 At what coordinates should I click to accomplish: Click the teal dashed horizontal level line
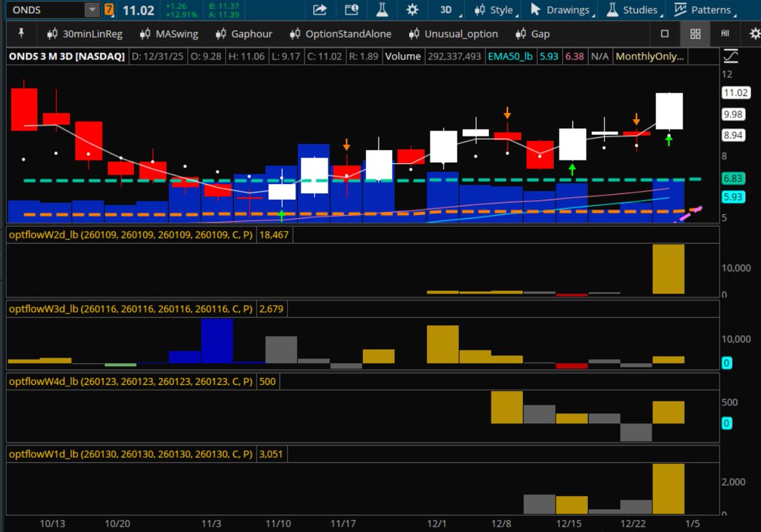(x=362, y=181)
